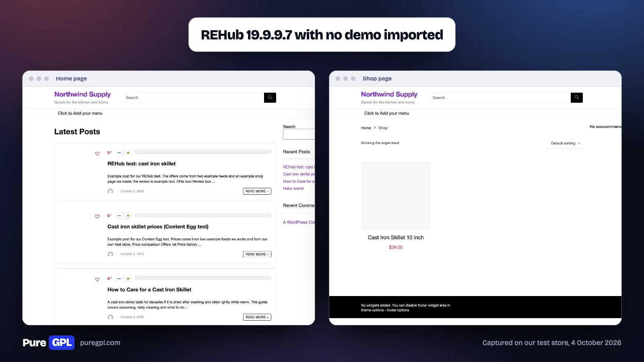Viewport: 644px width, 362px height.
Task: Open the "Cast Iron Skillet 10 inch" product title
Action: coord(396,238)
